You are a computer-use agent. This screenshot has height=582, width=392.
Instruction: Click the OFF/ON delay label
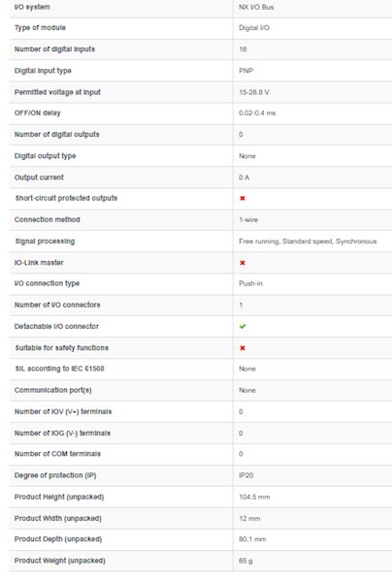(37, 113)
